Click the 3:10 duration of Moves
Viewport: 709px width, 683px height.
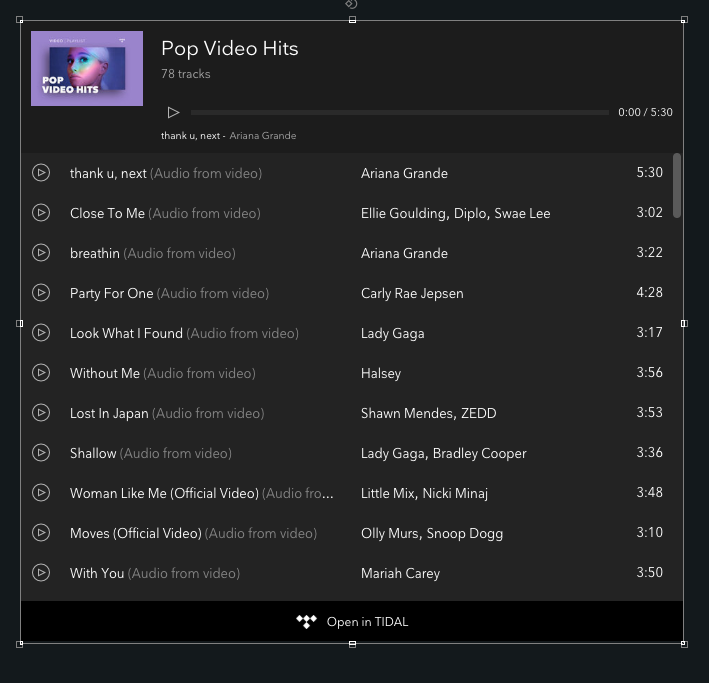coord(649,532)
